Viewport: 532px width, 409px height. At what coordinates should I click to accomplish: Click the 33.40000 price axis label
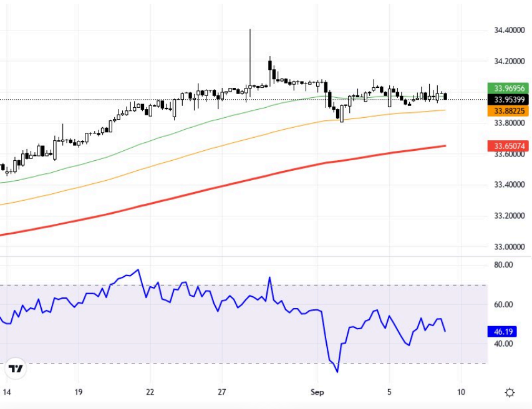coord(508,185)
